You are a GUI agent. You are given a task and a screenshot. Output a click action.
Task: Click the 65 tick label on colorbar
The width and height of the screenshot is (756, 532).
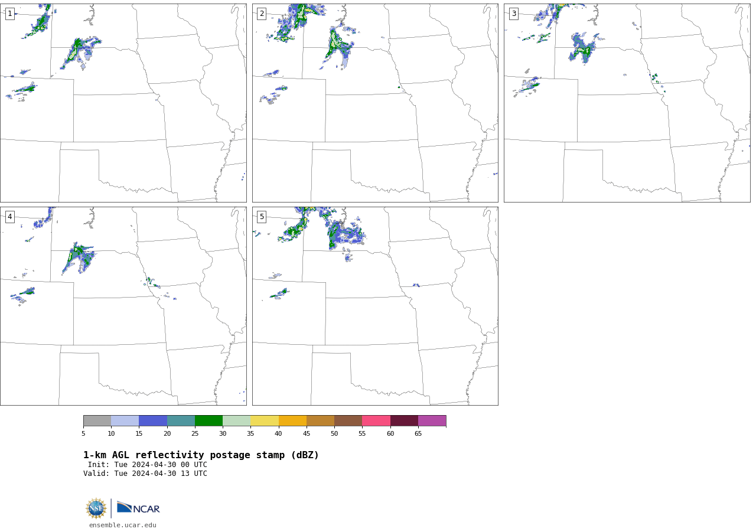click(x=418, y=433)
